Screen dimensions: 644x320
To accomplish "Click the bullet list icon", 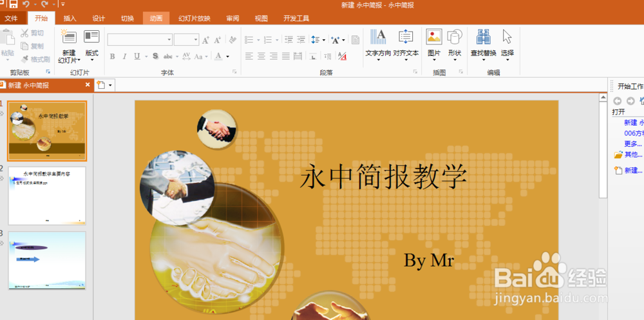I will [249, 40].
